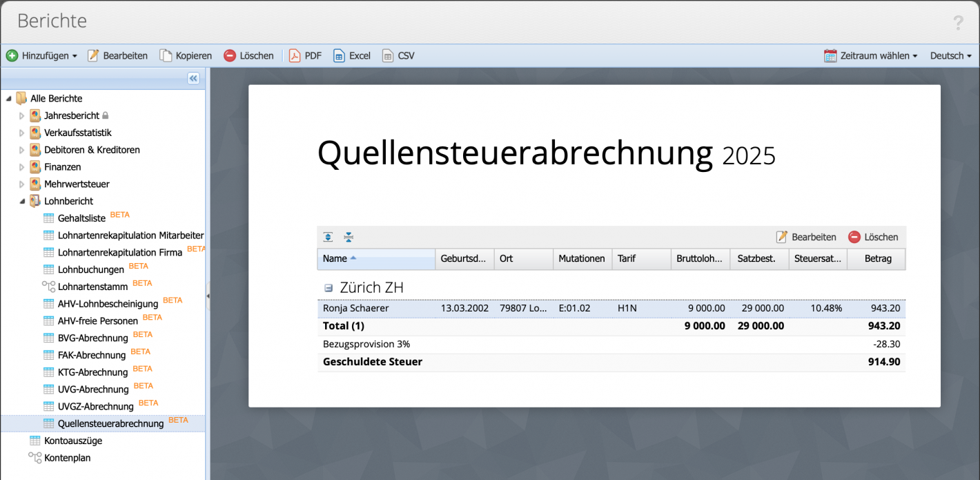Click the collapse all groups icon above the table
The height and width of the screenshot is (480, 980).
349,237
